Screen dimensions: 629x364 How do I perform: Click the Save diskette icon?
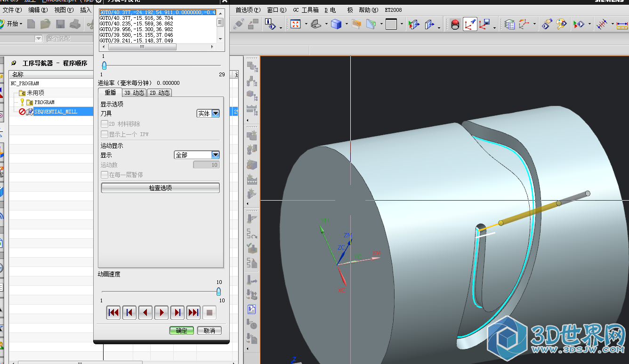pyautogui.click(x=60, y=24)
